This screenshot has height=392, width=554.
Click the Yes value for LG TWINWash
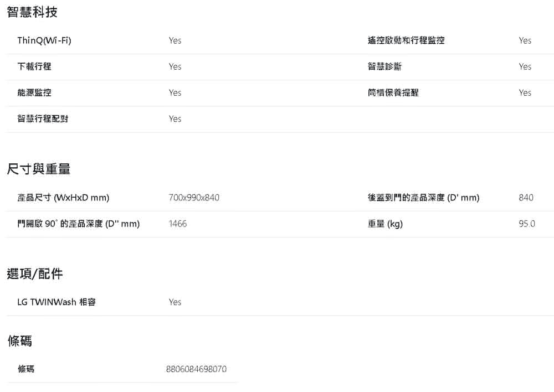(x=175, y=302)
